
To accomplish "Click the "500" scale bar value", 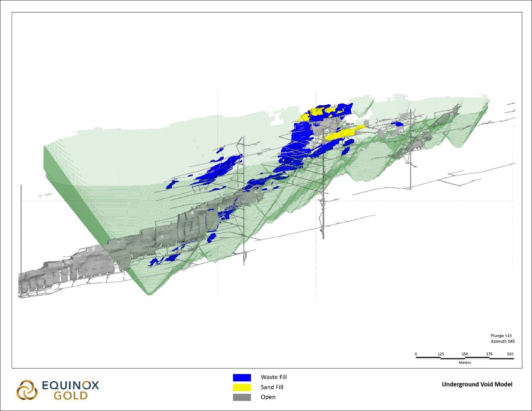I will click(510, 354).
